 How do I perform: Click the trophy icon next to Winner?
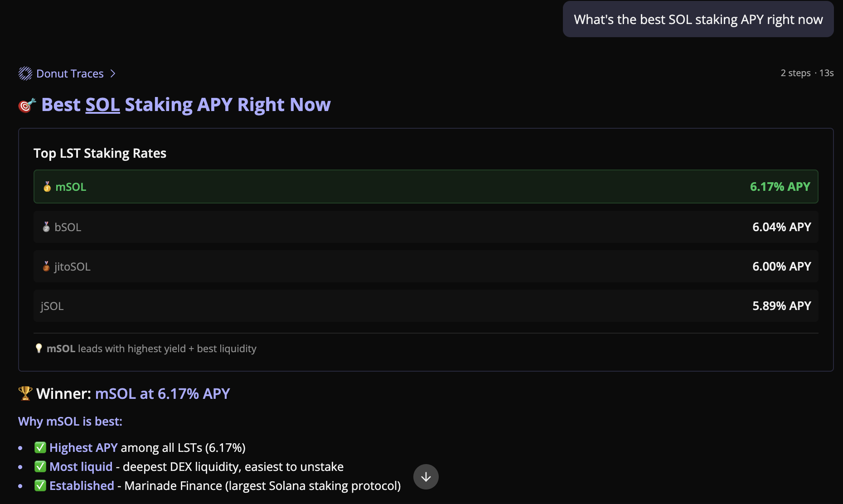[25, 393]
